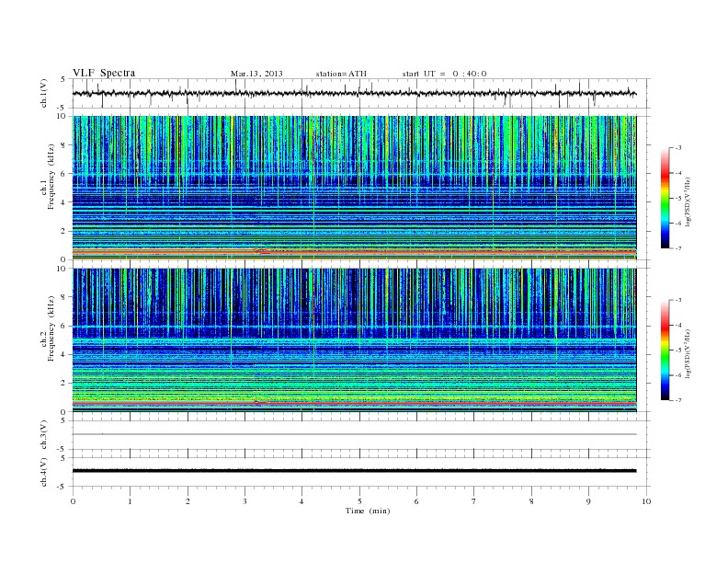Click the ch.2 colorbar "-7" tick label

[677, 400]
